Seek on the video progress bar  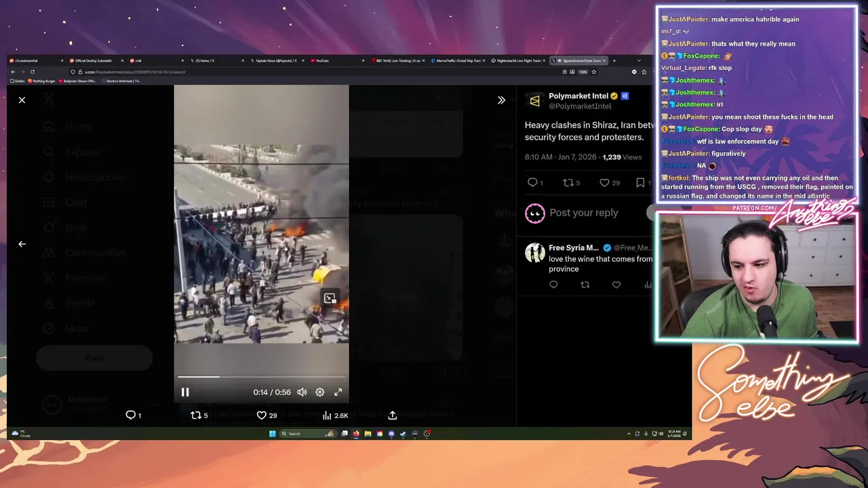(x=262, y=376)
